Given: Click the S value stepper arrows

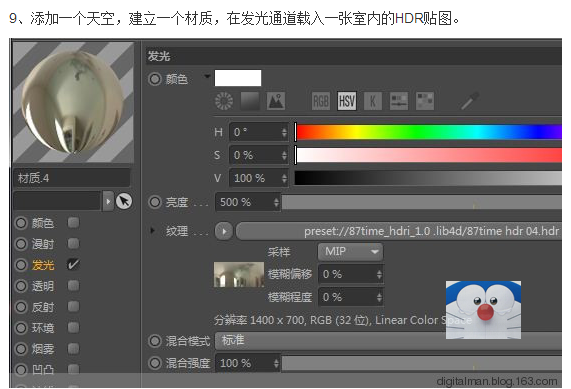Looking at the screenshot, I should coord(284,155).
